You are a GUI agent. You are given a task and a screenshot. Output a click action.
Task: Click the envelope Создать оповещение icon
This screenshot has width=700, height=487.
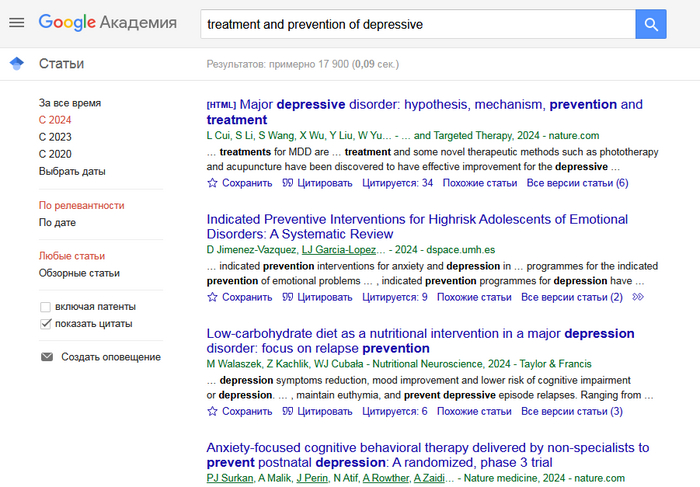(x=46, y=357)
